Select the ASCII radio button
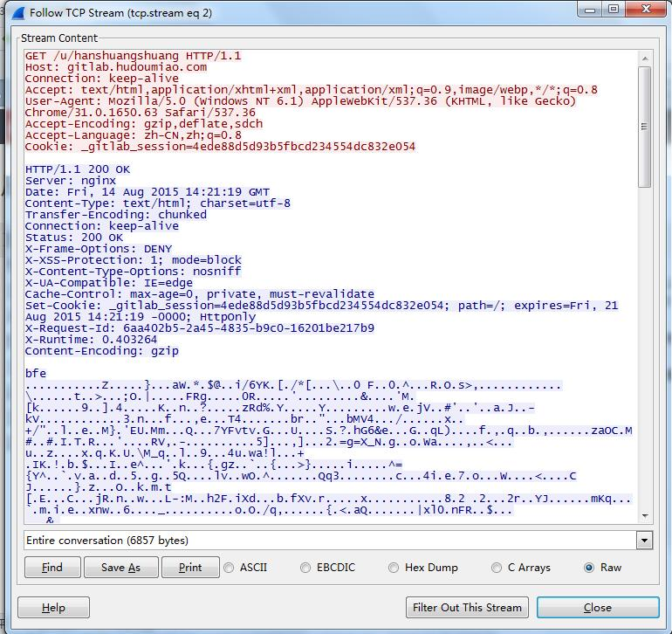The width and height of the screenshot is (672, 634). (x=229, y=568)
